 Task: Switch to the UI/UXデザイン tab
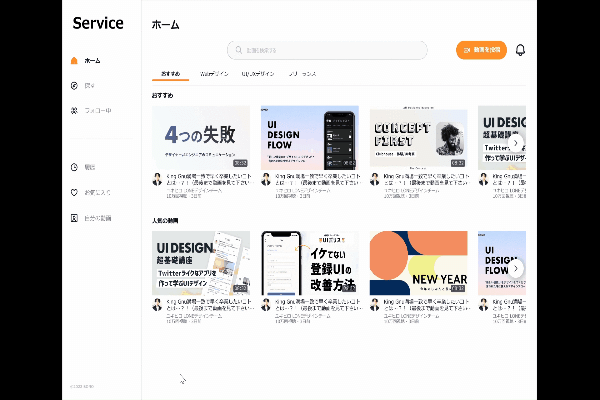(258, 73)
